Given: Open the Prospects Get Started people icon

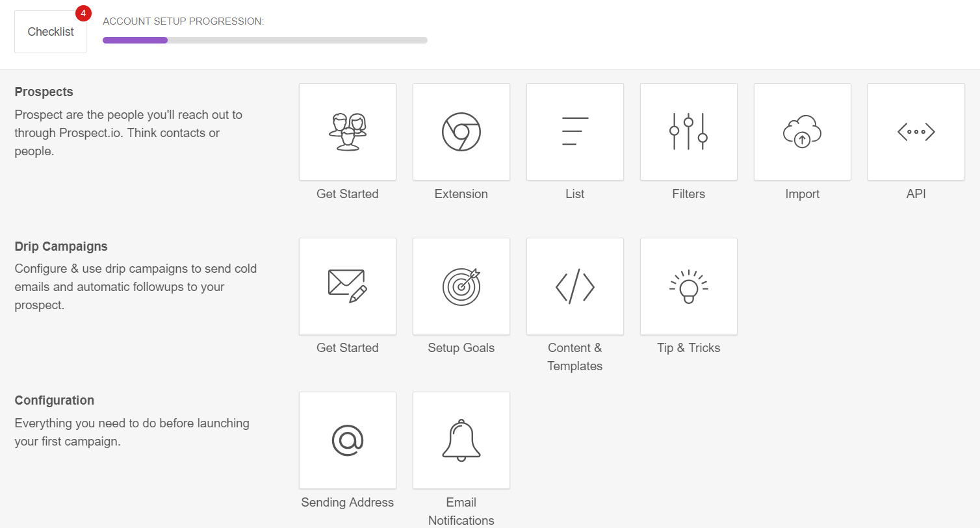Looking at the screenshot, I should click(x=348, y=132).
